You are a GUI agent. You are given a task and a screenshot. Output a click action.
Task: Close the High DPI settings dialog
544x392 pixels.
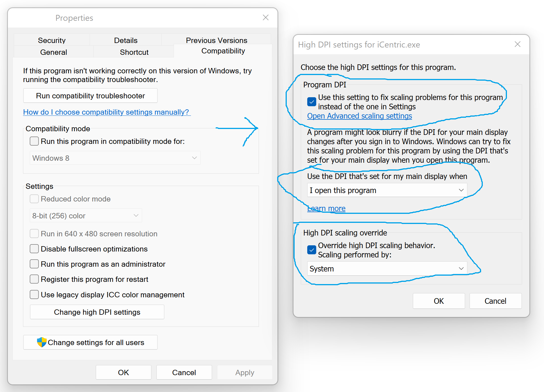coord(517,44)
